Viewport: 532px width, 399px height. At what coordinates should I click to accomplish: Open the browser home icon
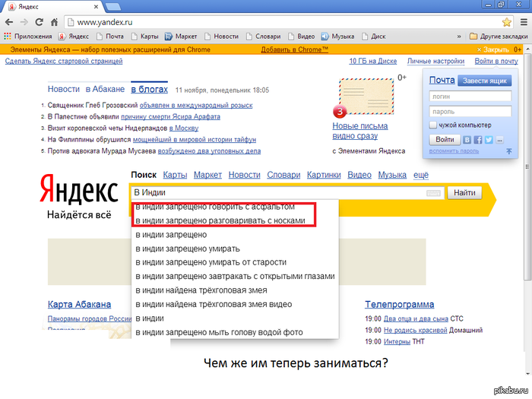pos(54,22)
